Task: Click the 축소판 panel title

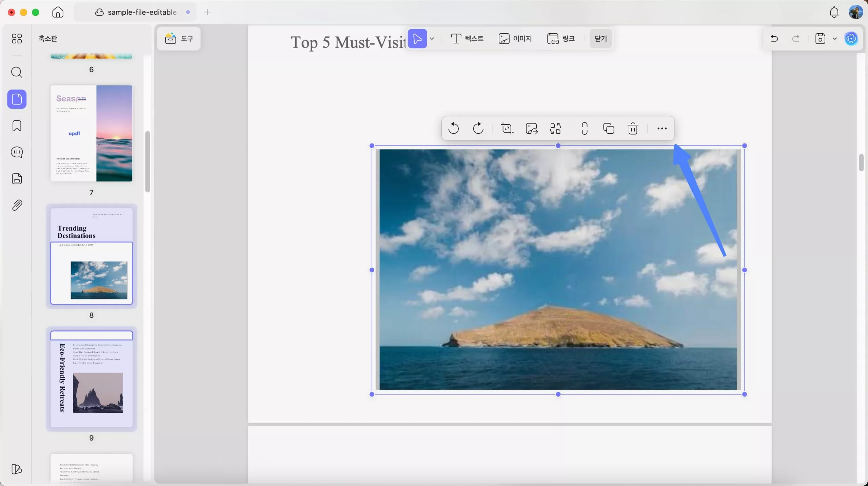Action: point(48,38)
